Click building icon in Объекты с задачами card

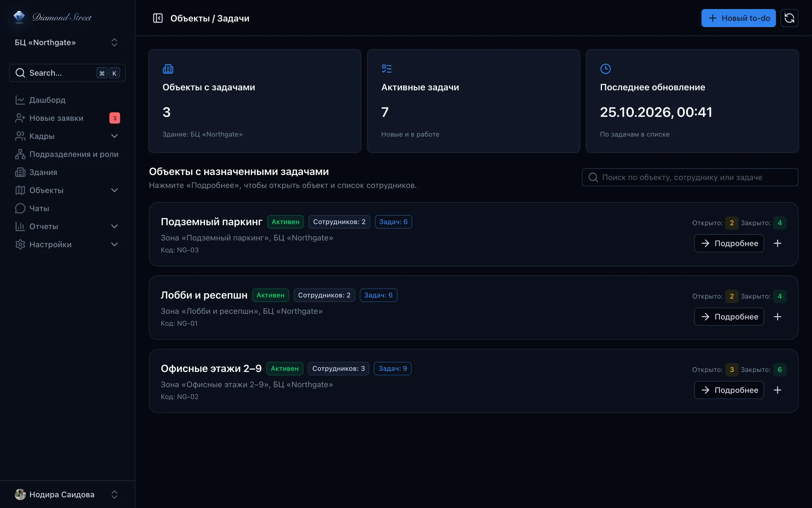tap(168, 69)
